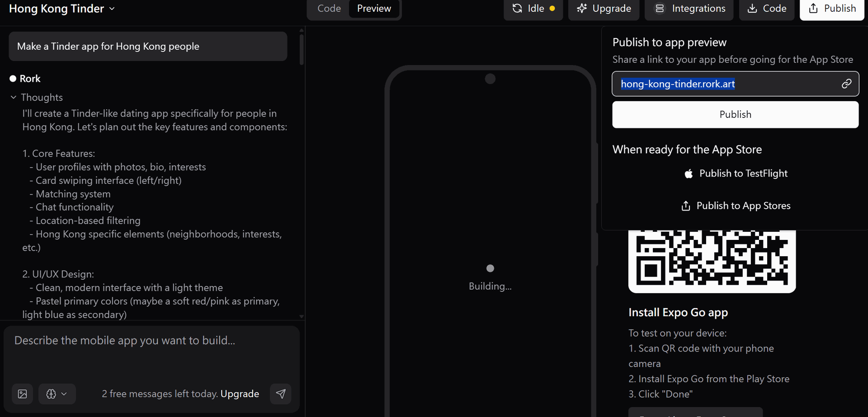Click the Building... status text in phone preview
The width and height of the screenshot is (868, 417).
[490, 286]
